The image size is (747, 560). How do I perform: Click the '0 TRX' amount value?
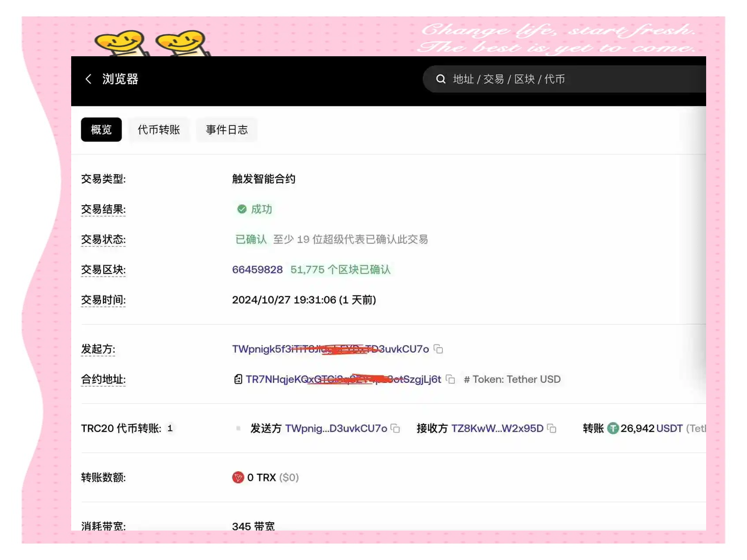click(x=261, y=477)
